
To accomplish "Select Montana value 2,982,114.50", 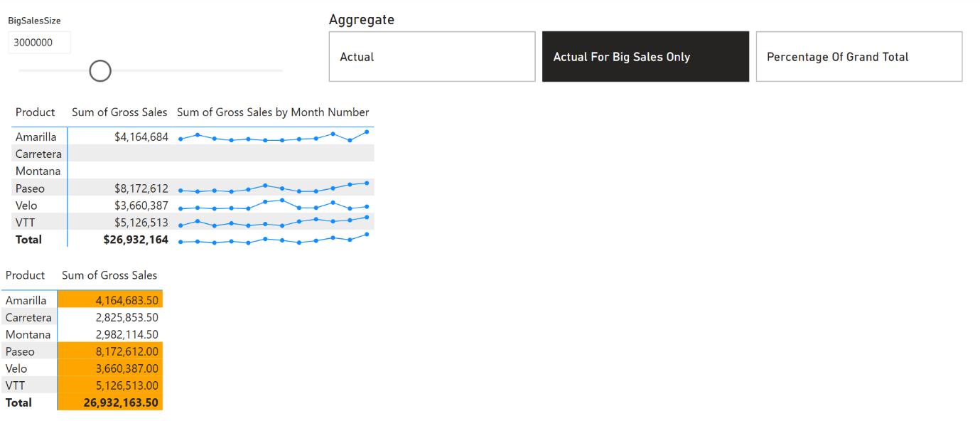I will click(126, 334).
